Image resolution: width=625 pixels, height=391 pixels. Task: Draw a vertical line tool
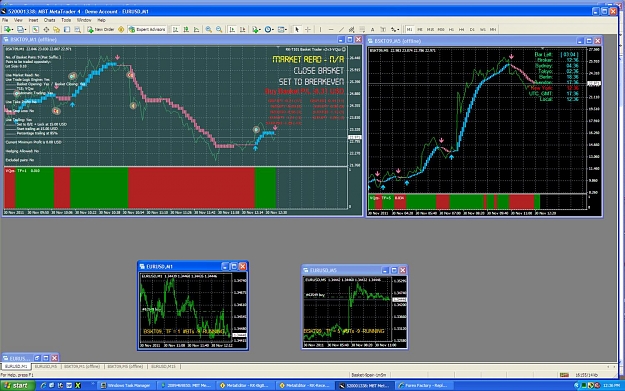[x=320, y=29]
